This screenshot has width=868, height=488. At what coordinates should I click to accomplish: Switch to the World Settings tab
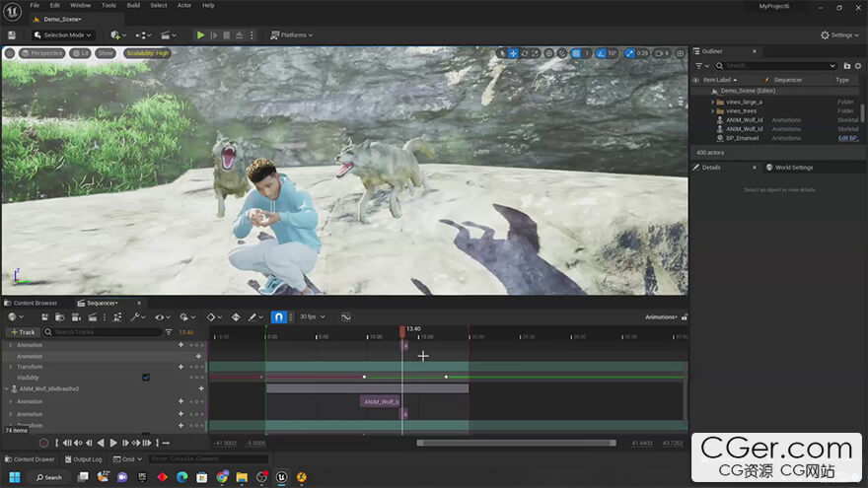[790, 167]
